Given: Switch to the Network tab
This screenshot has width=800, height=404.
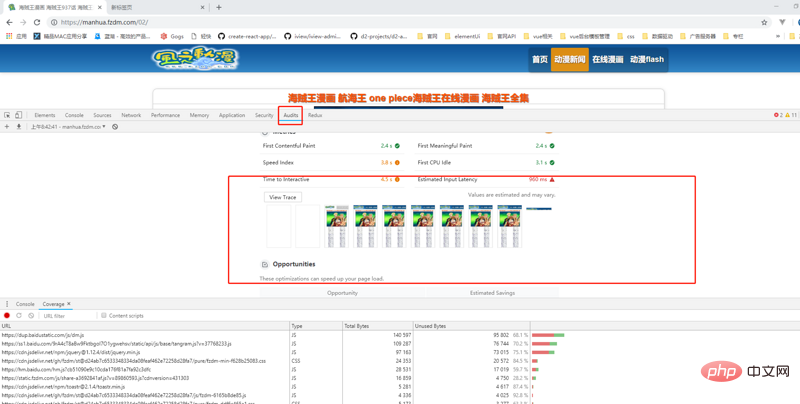Looking at the screenshot, I should pos(131,115).
